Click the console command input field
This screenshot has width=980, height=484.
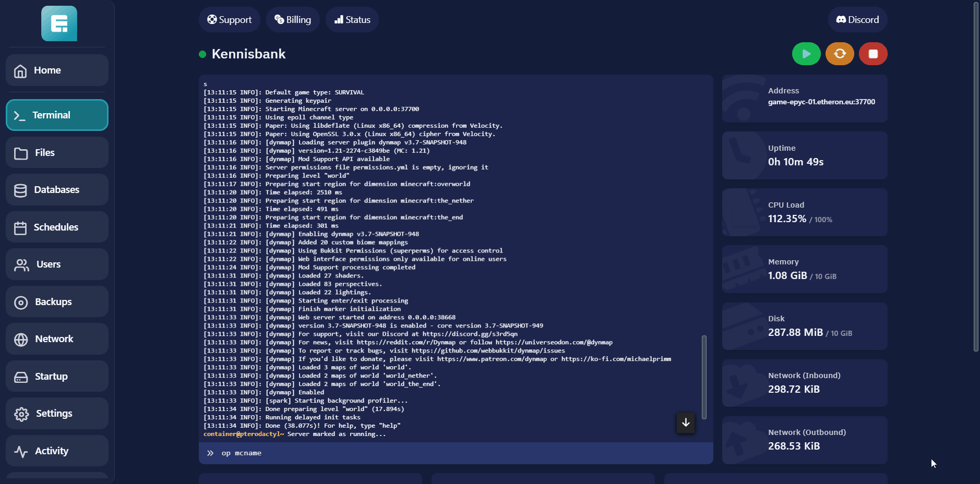pos(459,453)
